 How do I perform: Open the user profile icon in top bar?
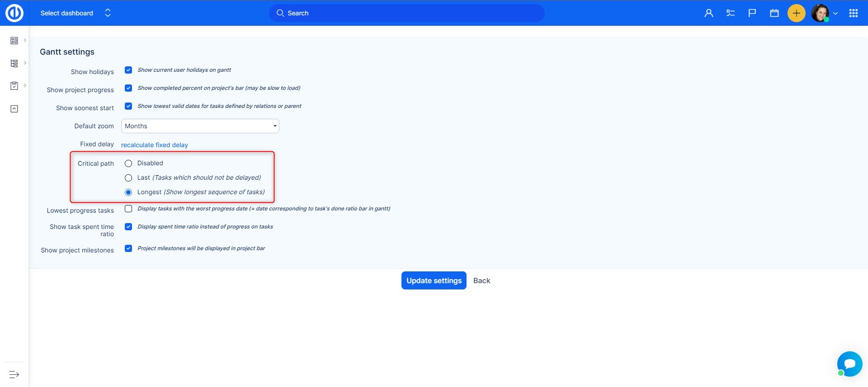point(708,13)
